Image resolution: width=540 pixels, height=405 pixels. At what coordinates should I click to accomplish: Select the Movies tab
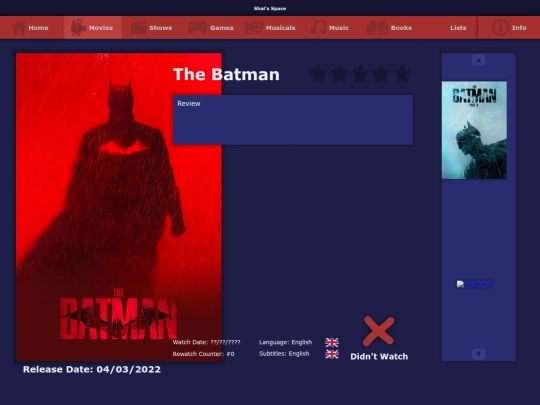[92, 28]
